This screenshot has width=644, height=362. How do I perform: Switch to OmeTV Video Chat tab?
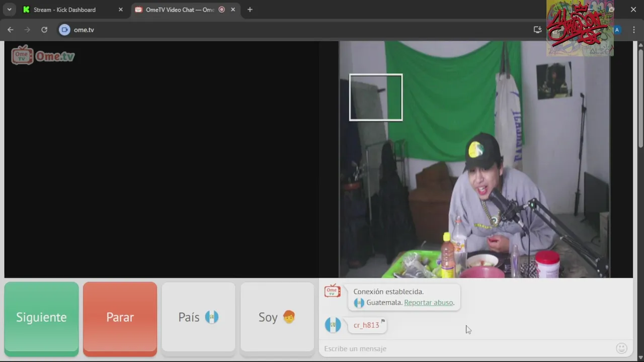pyautogui.click(x=180, y=10)
